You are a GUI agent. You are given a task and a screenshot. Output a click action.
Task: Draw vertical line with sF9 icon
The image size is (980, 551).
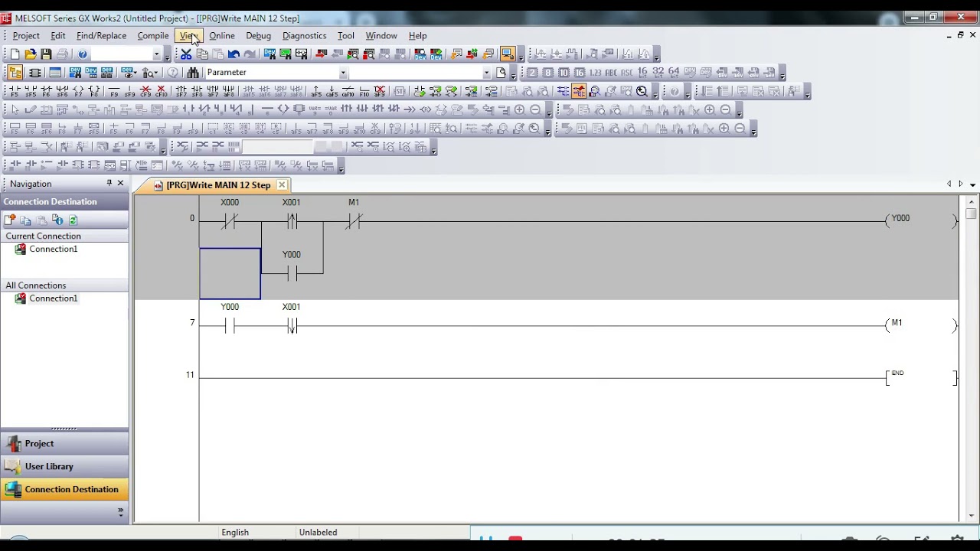[x=129, y=91]
